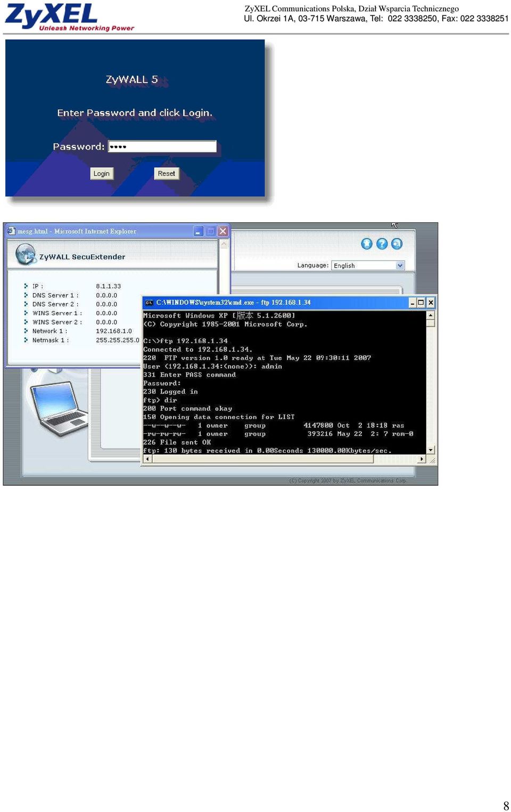Click the IP value 8.1.1.33
Viewport: 511px width, 812px height.
(108, 286)
